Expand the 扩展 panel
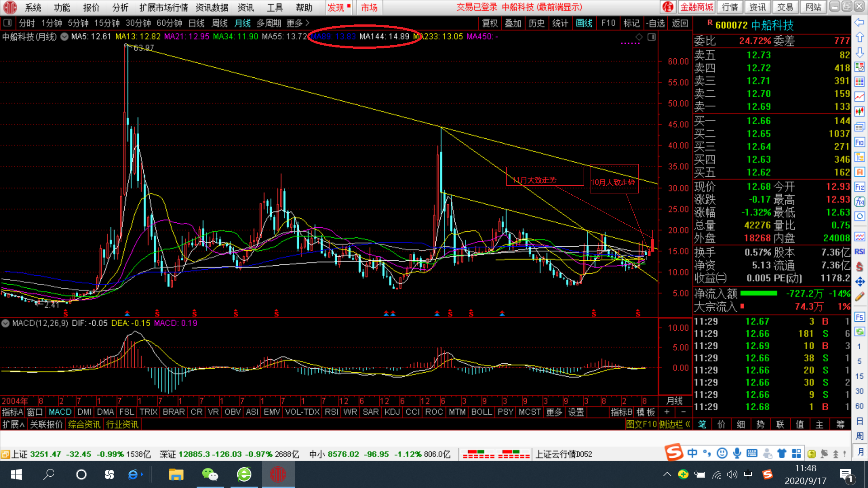868x488 pixels. (x=13, y=424)
